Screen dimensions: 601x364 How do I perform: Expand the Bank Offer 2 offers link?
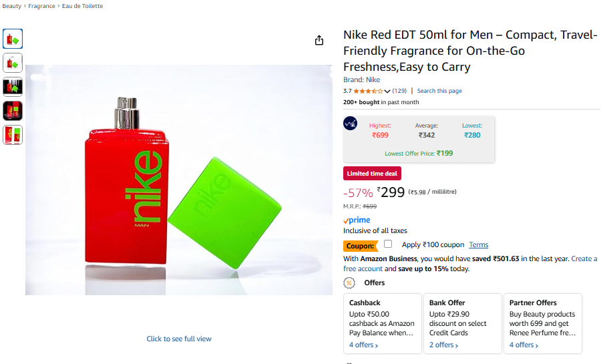[x=443, y=345]
